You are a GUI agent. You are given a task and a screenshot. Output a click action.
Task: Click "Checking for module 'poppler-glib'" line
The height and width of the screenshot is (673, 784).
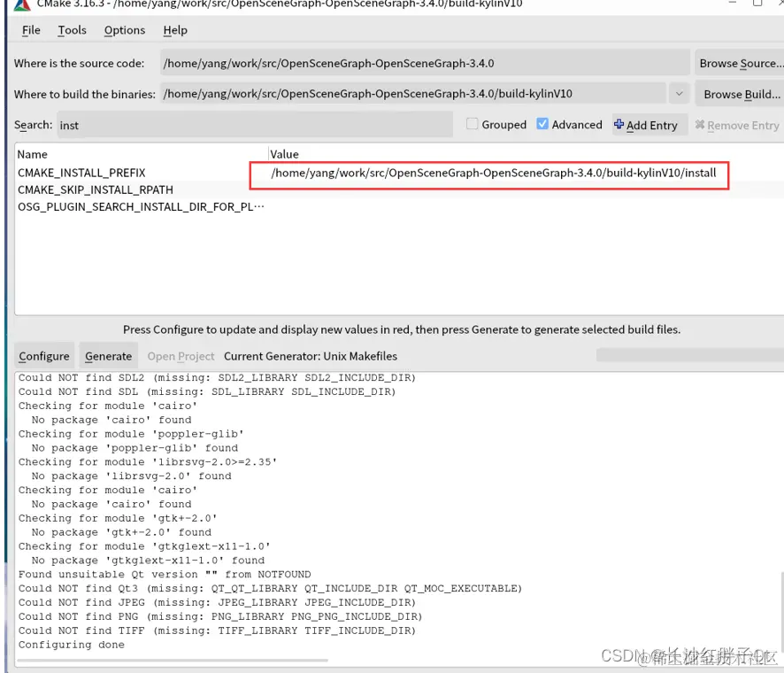pos(131,434)
